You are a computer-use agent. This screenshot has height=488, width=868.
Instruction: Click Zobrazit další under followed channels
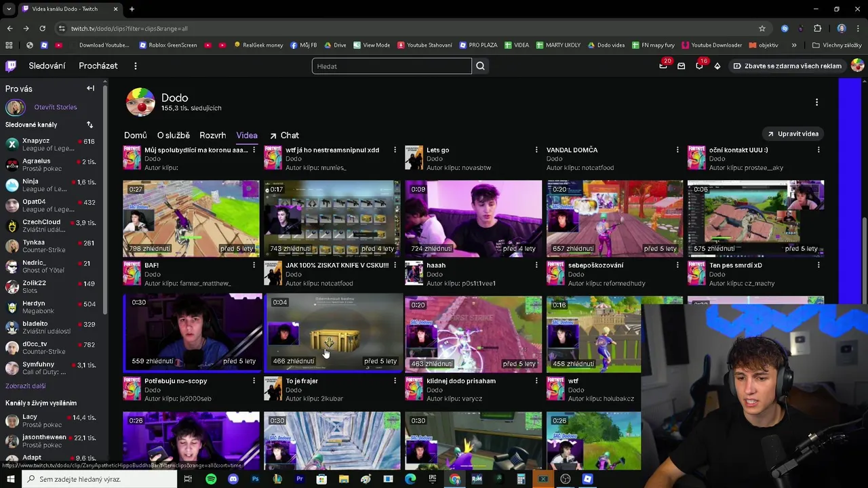pyautogui.click(x=26, y=386)
